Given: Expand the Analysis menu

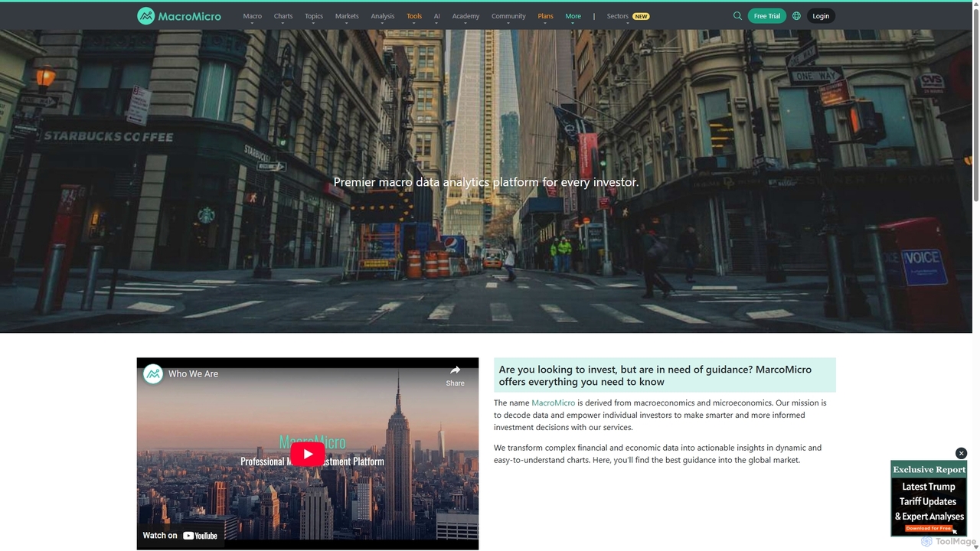Looking at the screenshot, I should (x=383, y=16).
